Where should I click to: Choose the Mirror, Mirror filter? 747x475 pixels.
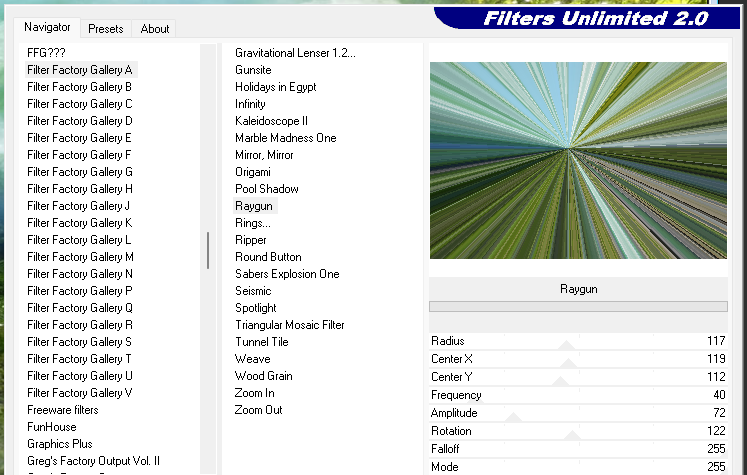264,155
